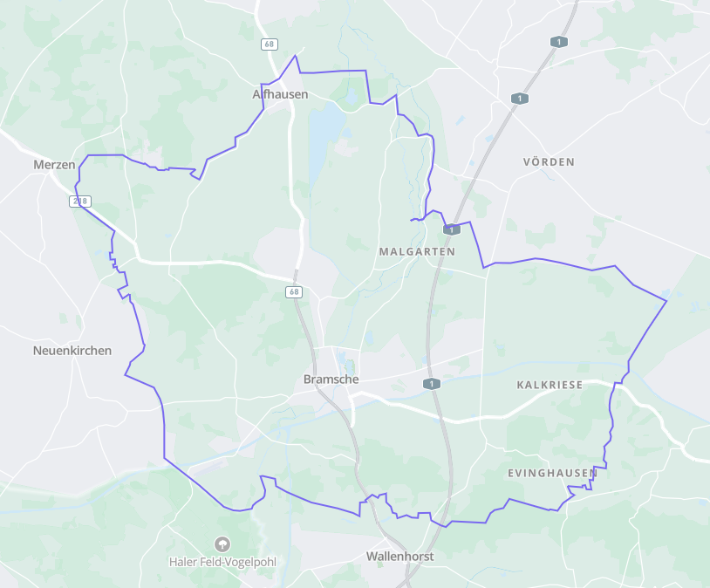Select the Wallenhorst town label
Viewport: 710px width, 588px height.
[x=399, y=556]
